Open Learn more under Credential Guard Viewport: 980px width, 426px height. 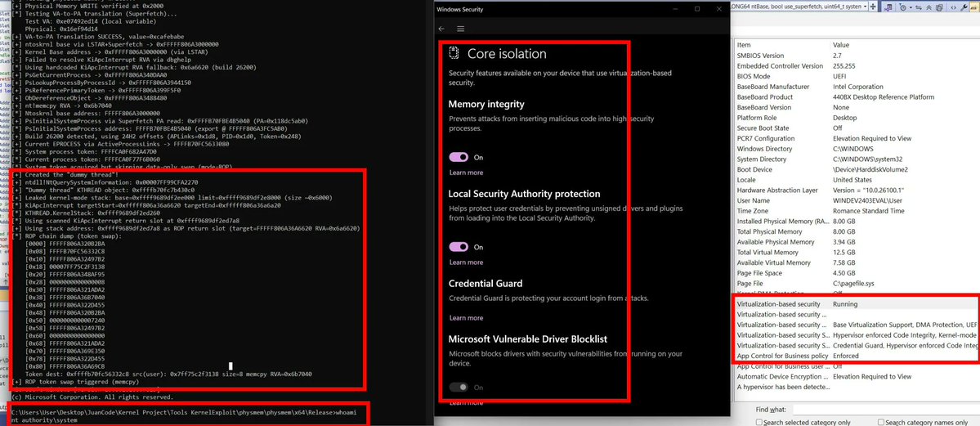tap(466, 318)
